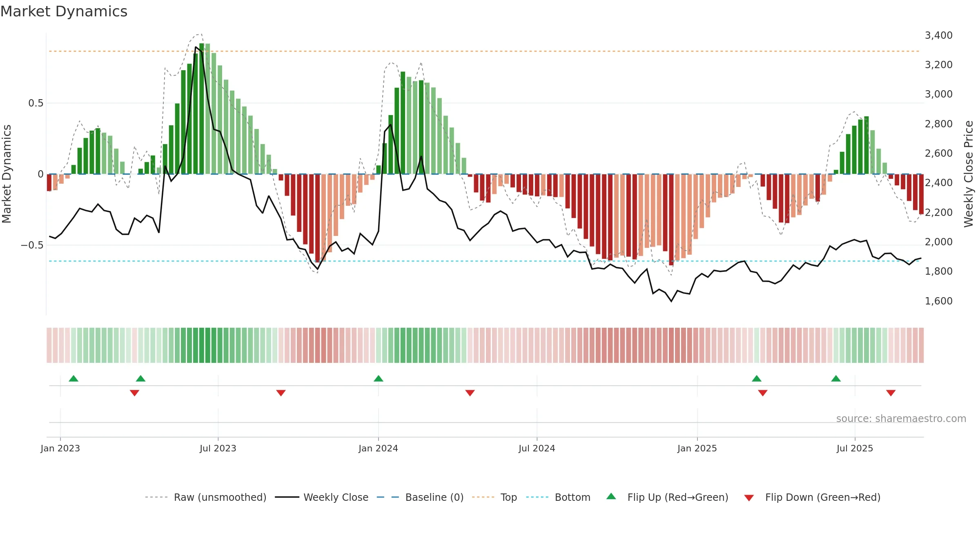Click the red Flip Down triangle in legend
This screenshot has width=980, height=551.
click(x=749, y=498)
